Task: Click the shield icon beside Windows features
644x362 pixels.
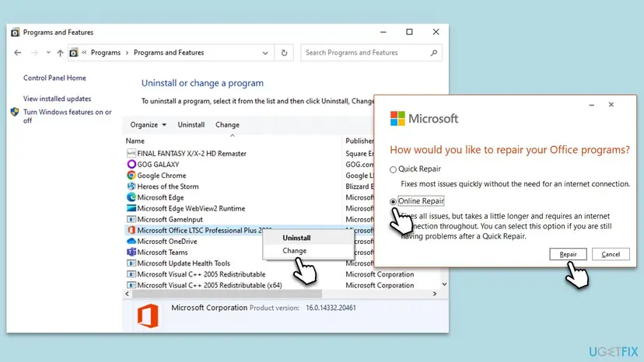Action: (x=15, y=112)
